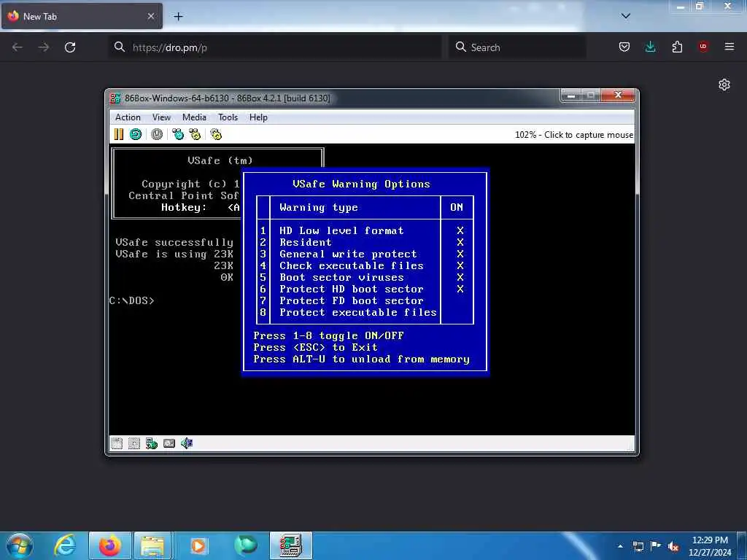Open a new browser tab with plus
The height and width of the screenshot is (560, 747).
pos(178,17)
